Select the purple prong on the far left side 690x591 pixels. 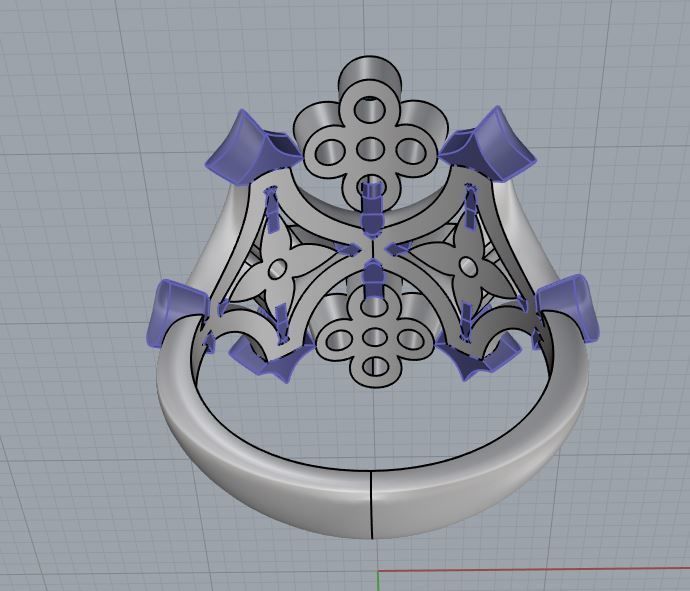coord(177,313)
